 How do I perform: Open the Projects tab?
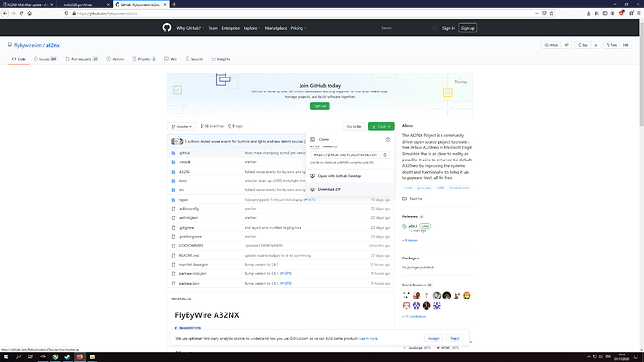click(144, 59)
